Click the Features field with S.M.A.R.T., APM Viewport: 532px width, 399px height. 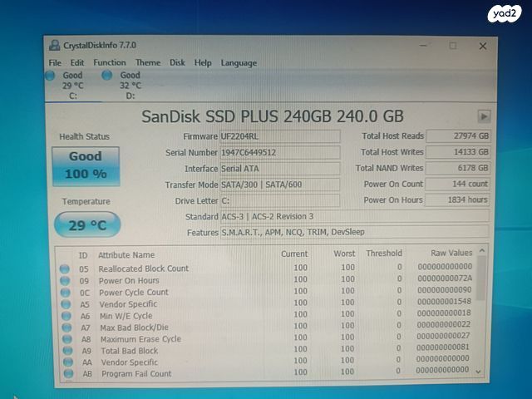355,232
